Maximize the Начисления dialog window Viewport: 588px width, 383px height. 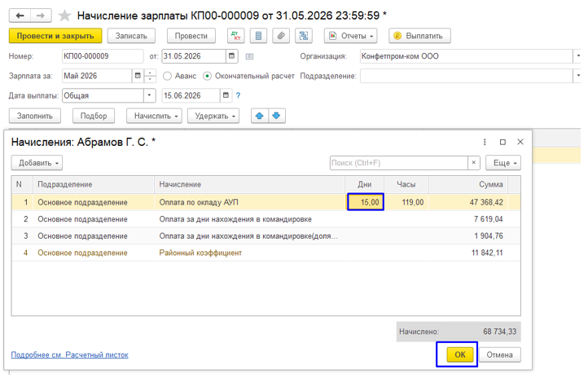coord(502,142)
